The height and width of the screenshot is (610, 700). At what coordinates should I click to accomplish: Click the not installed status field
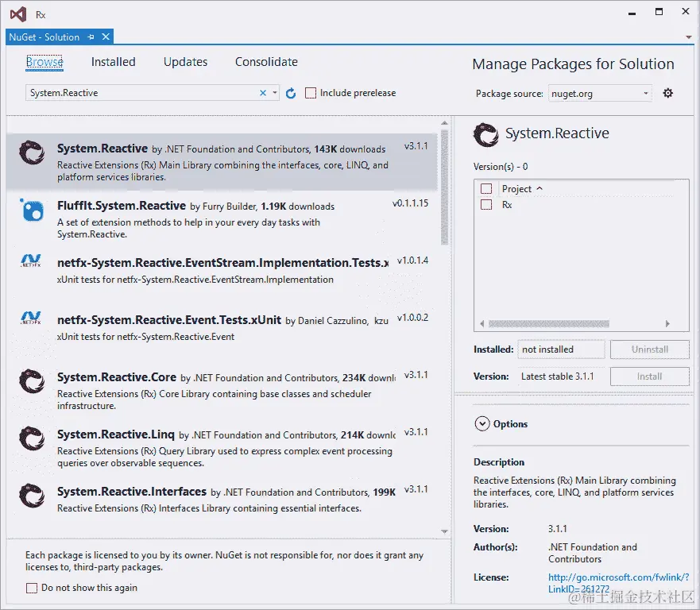pos(561,349)
